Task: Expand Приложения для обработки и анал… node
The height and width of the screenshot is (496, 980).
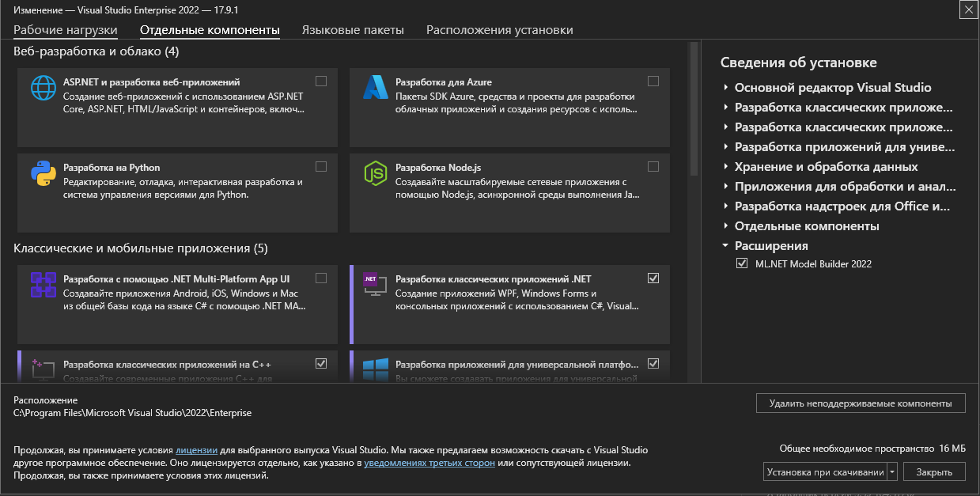Action: [x=725, y=187]
